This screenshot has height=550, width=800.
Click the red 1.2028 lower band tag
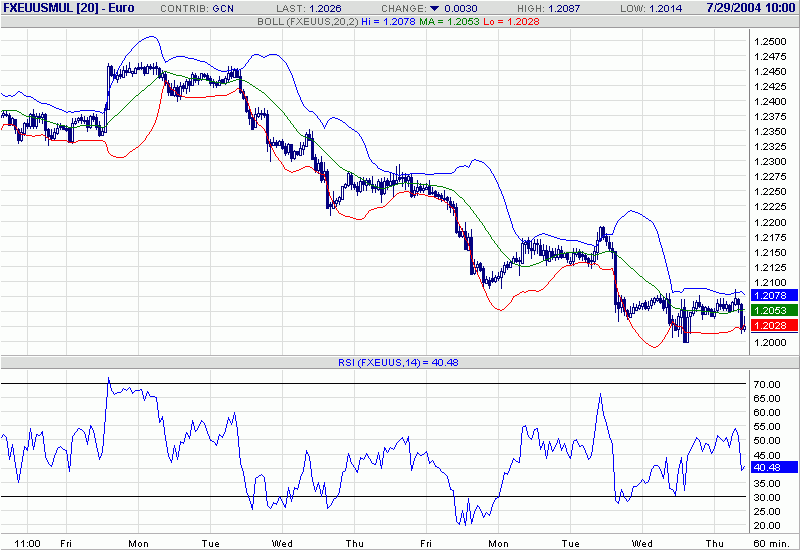(774, 325)
